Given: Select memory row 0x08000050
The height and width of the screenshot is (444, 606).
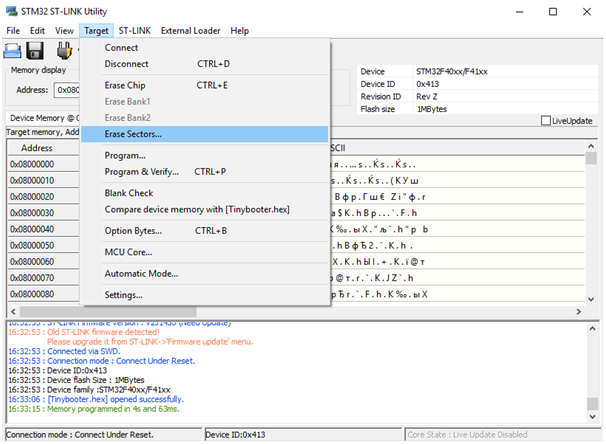Looking at the screenshot, I should [43, 245].
